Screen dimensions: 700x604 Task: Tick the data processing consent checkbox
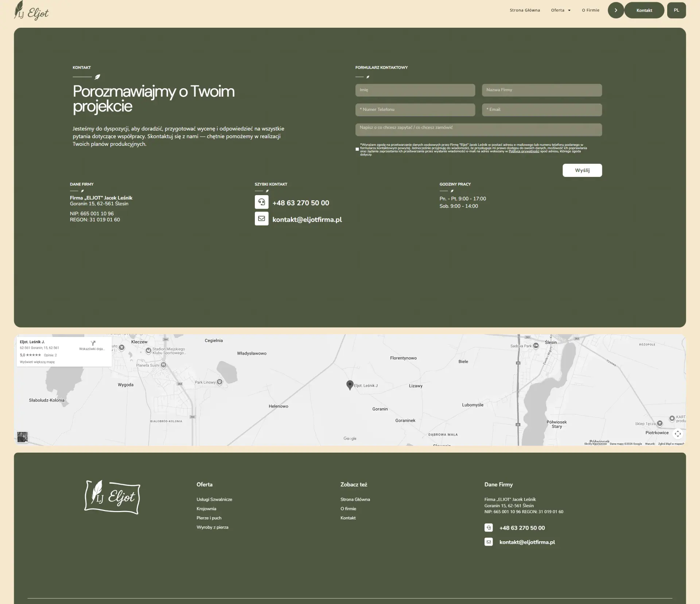[357, 149]
